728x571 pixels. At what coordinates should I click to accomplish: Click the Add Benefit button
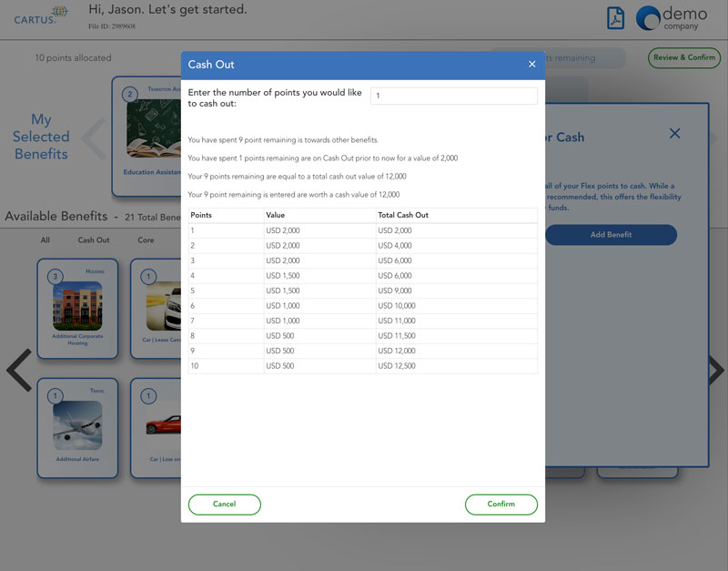pos(611,235)
